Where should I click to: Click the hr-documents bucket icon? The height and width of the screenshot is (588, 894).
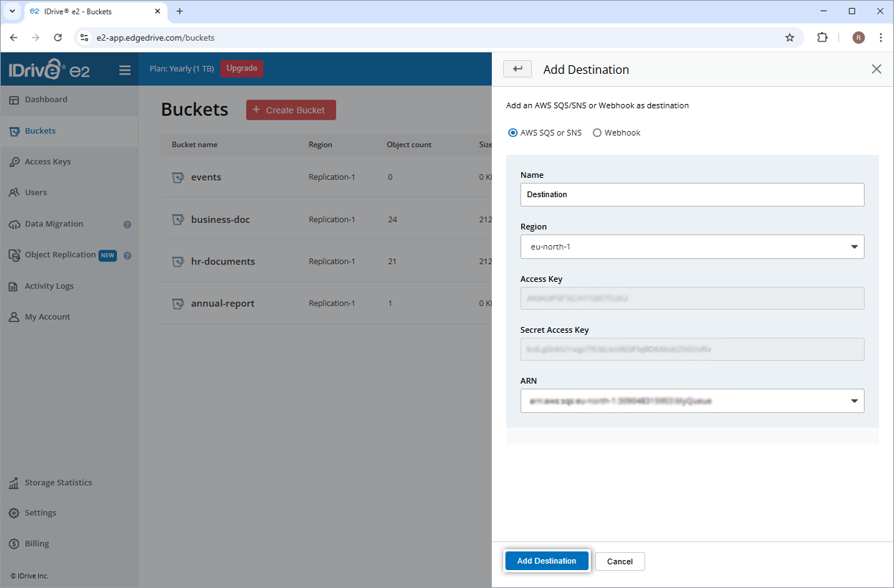(179, 262)
